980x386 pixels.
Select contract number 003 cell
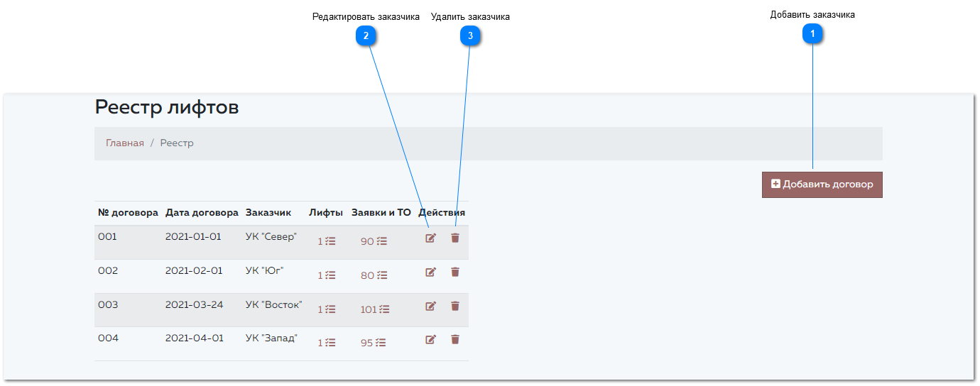click(x=108, y=305)
